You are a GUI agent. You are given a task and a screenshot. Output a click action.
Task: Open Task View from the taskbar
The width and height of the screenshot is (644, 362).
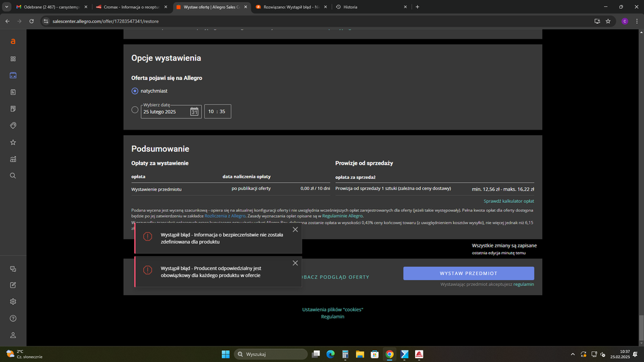[316, 354]
